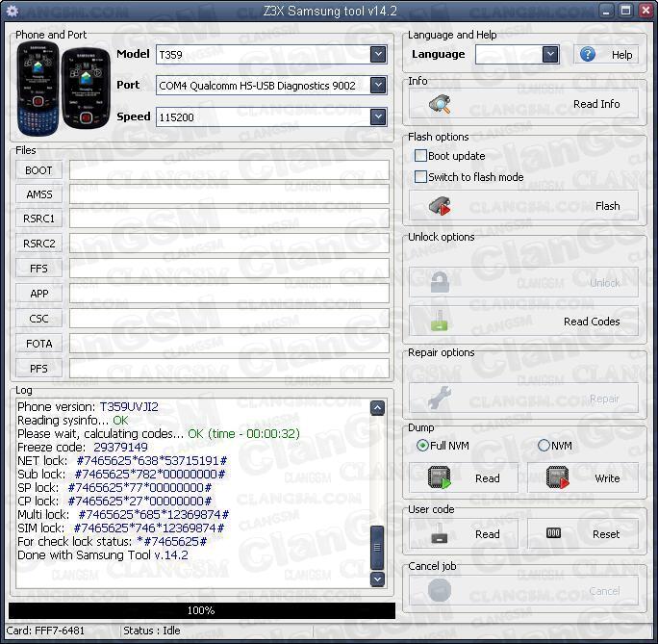The width and height of the screenshot is (658, 644).
Task: Click the Phone version T359UVJI2 line
Action: pyautogui.click(x=88, y=407)
